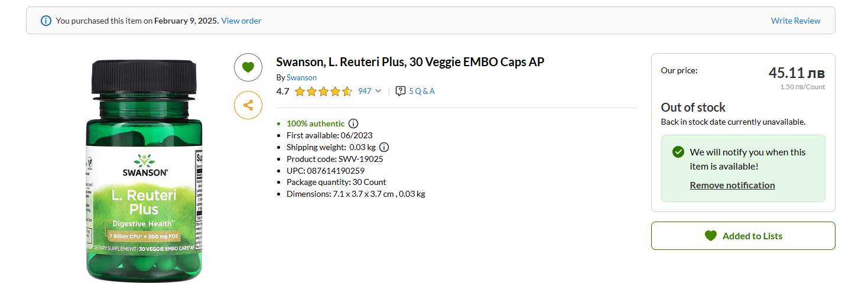Open the View order link
The width and height of the screenshot is (868, 283).
tap(241, 21)
